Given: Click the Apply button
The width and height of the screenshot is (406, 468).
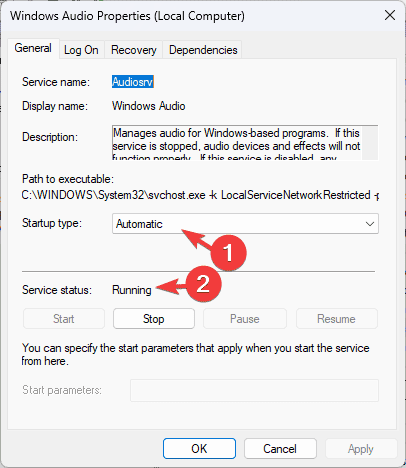Looking at the screenshot, I should pyautogui.click(x=361, y=449).
